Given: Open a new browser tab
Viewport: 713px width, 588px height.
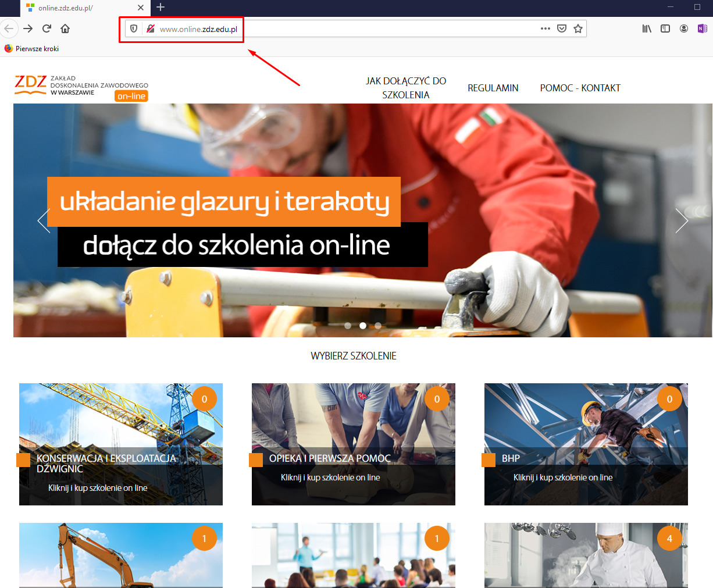Looking at the screenshot, I should point(161,8).
